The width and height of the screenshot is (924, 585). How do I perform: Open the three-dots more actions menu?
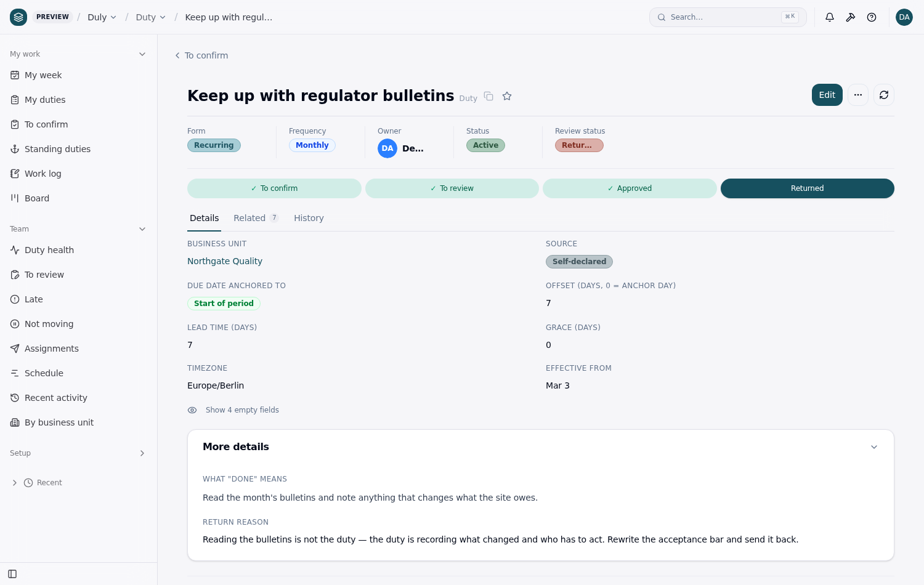point(858,95)
